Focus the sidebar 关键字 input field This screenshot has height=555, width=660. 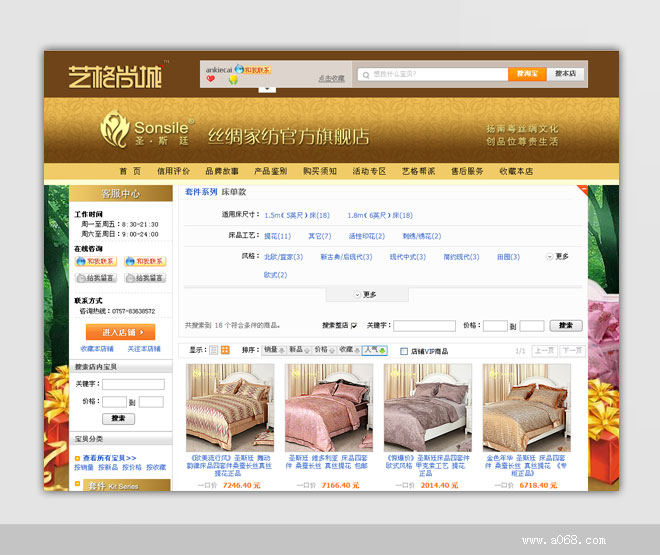point(133,384)
